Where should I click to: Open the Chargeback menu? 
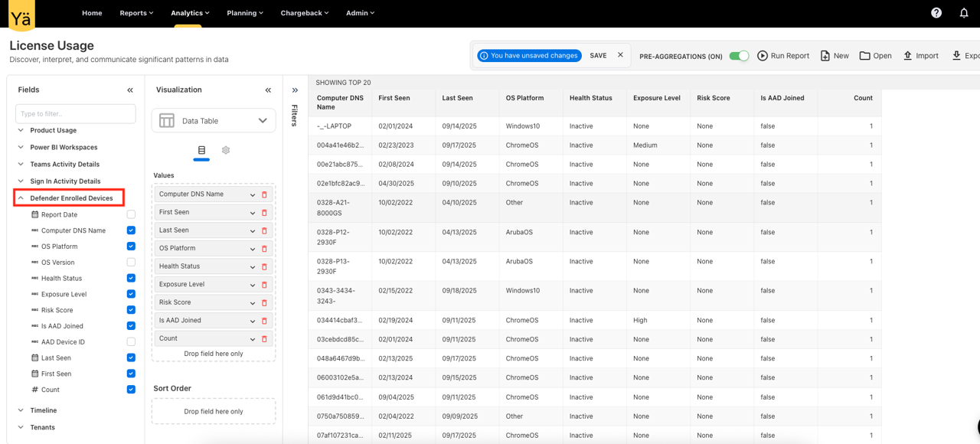point(304,13)
